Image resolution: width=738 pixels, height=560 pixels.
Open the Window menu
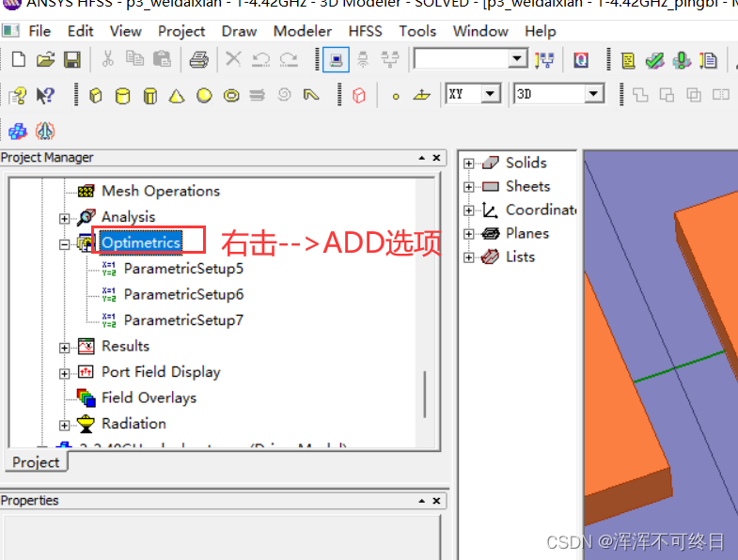(x=480, y=31)
